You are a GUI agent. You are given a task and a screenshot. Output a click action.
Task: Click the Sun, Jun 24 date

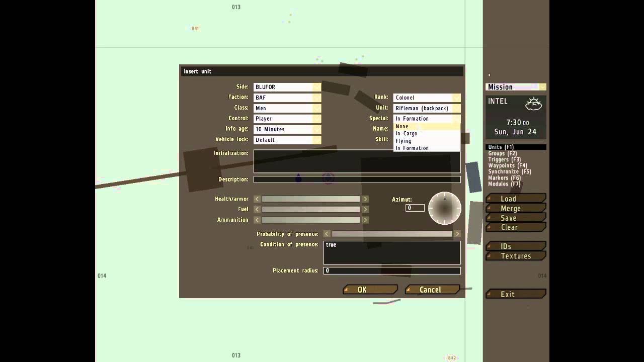(x=515, y=132)
